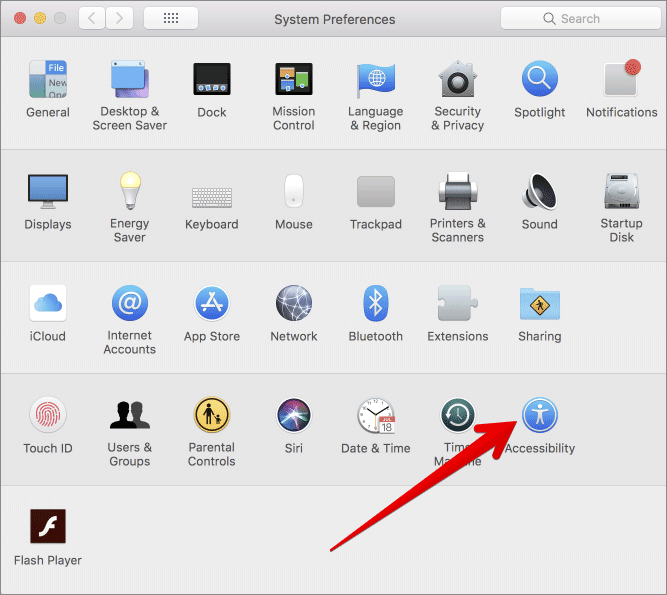667x595 pixels.
Task: Click the Show All grid button
Action: (170, 18)
